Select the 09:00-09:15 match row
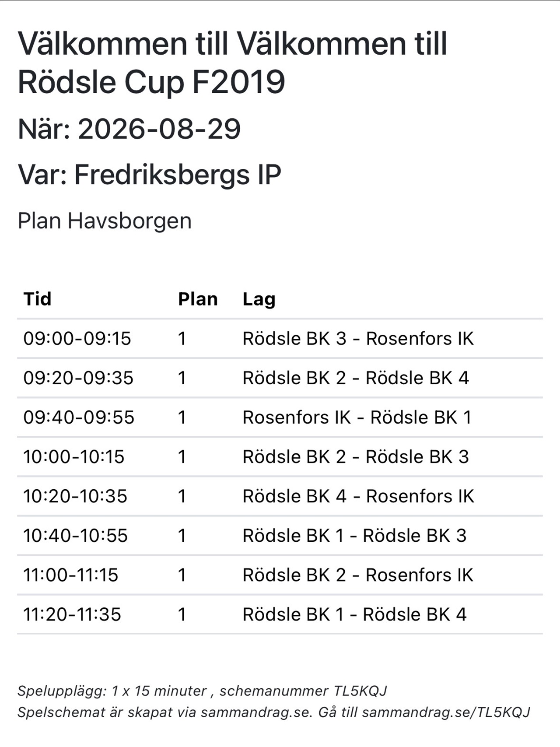The image size is (560, 747). (280, 339)
